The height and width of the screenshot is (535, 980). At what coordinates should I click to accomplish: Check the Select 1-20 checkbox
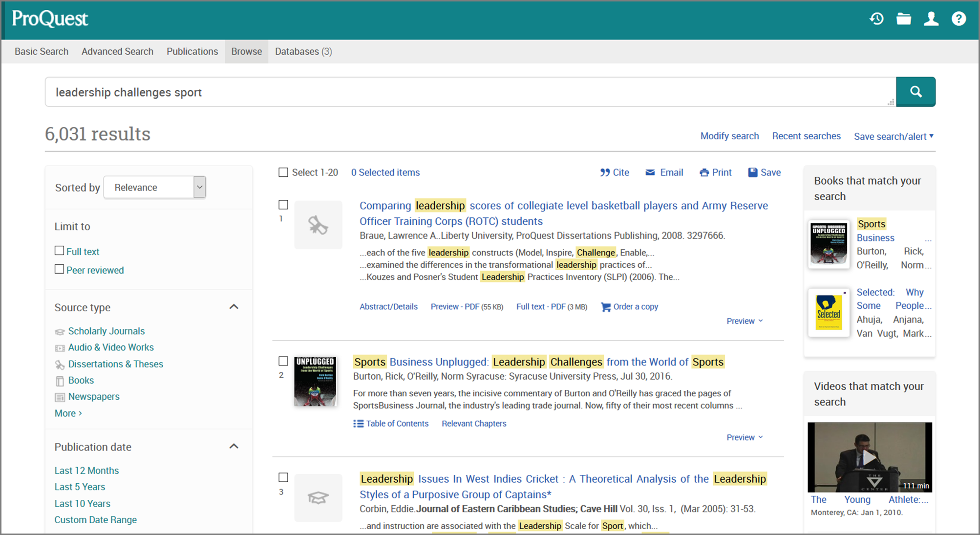283,172
